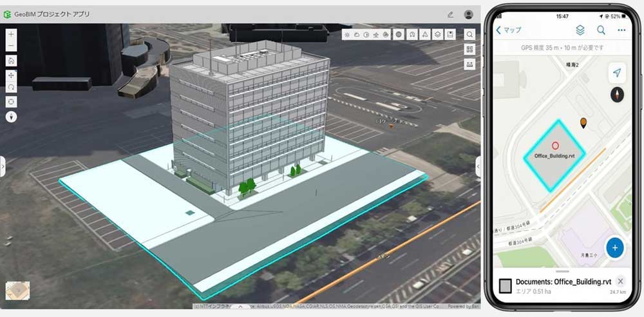Open search in the GeoBIM scene
This screenshot has height=317, width=644.
(470, 35)
